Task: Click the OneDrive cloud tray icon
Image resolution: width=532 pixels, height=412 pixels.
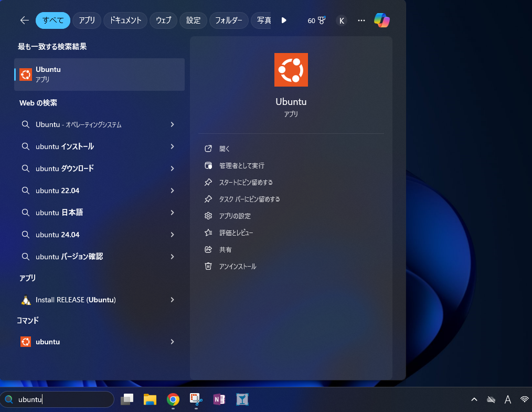Action: 491,399
